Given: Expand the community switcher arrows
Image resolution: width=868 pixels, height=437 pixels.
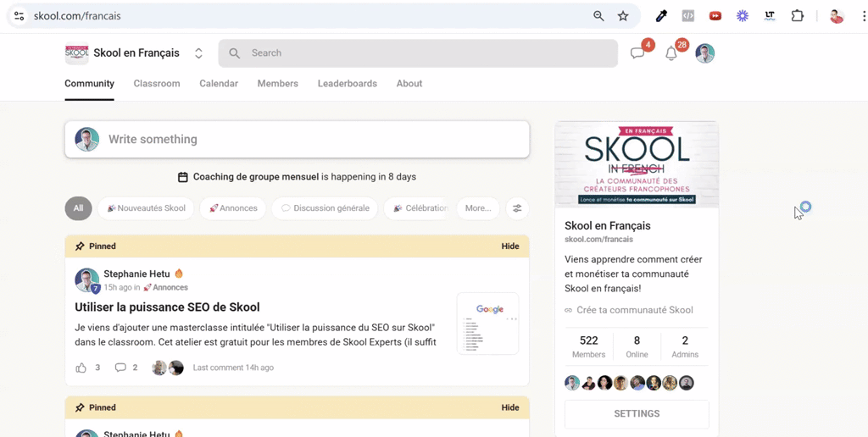Looking at the screenshot, I should pyautogui.click(x=198, y=53).
